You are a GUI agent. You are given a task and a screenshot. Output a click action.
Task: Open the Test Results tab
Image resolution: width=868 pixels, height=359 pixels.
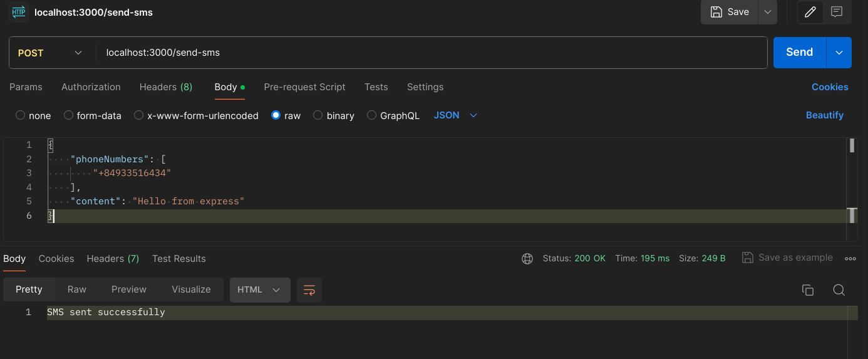point(178,259)
